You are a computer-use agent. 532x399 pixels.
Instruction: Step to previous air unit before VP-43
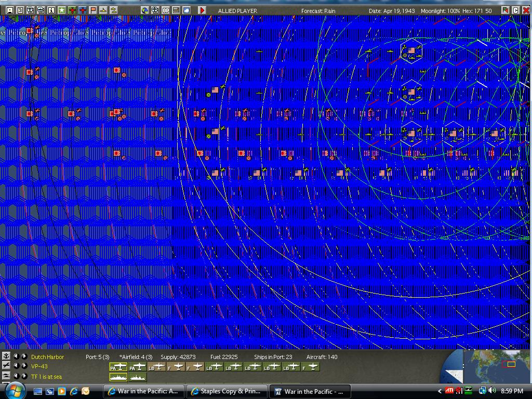point(16,366)
